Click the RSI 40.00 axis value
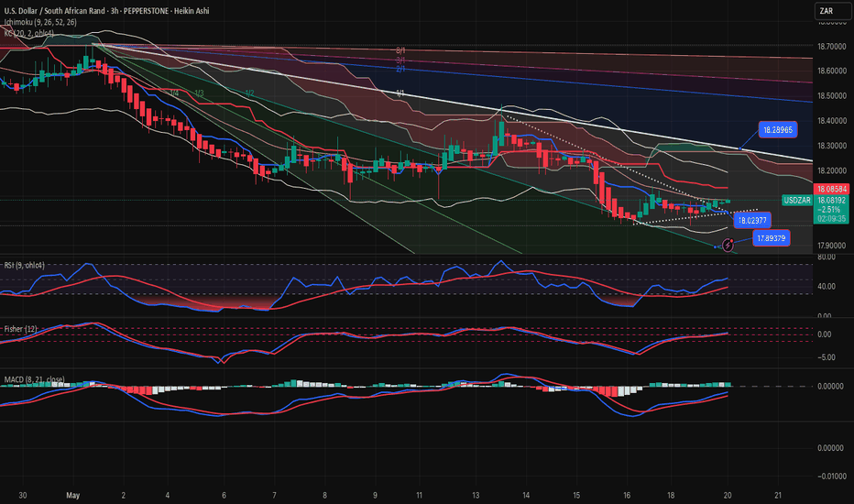This screenshot has width=854, height=504. click(825, 286)
